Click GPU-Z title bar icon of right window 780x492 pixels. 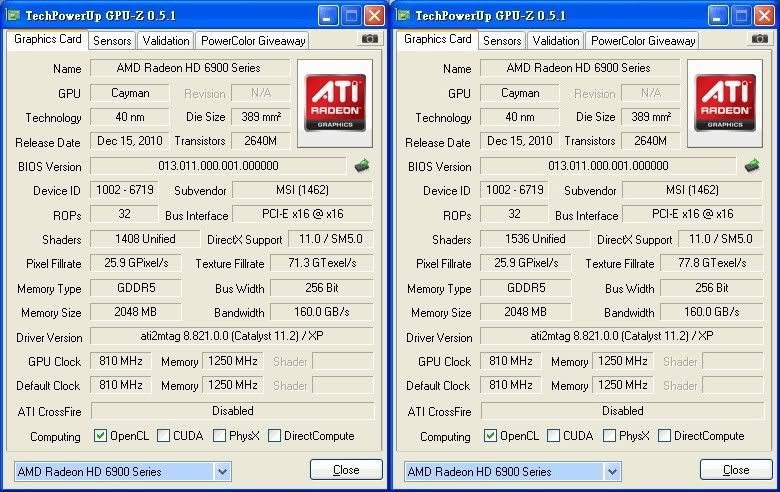click(403, 15)
